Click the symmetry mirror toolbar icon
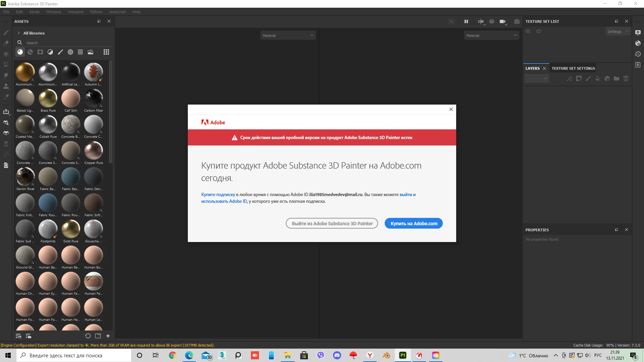Screen dimensions: 644x362 pyautogui.click(x=481, y=21)
